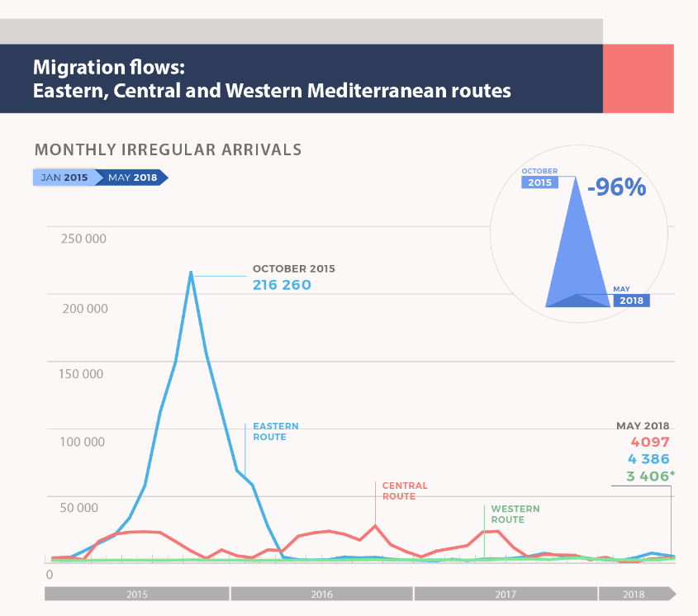Select the red 4097 value

pos(650,443)
